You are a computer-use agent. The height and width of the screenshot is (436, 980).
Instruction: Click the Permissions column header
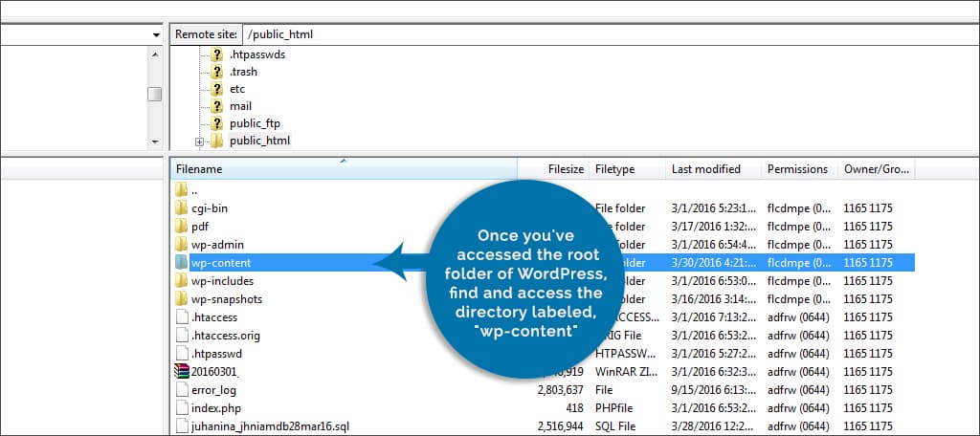point(797,169)
